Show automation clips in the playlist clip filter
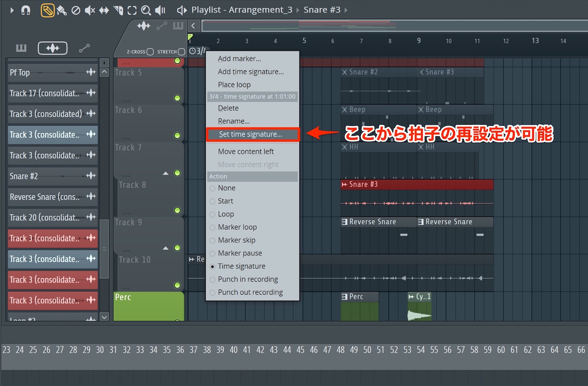The height and width of the screenshot is (386, 588). 162,26
